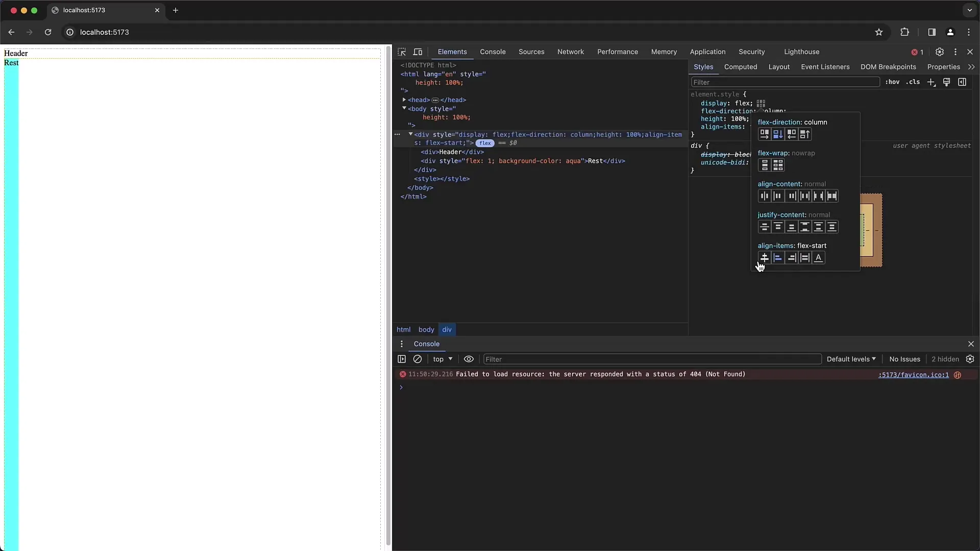Toggle the :hov pseudo-class filter

(x=893, y=82)
